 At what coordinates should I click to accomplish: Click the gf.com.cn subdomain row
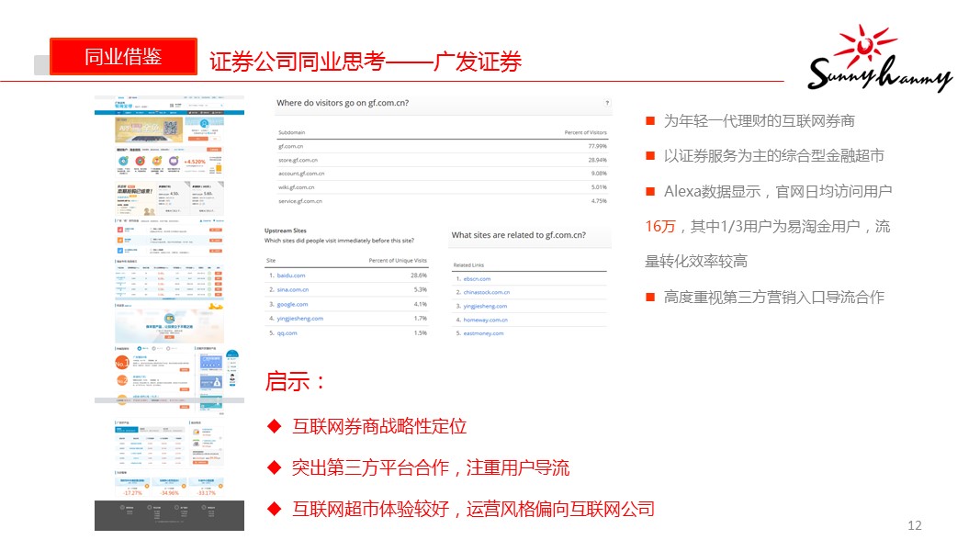443,146
